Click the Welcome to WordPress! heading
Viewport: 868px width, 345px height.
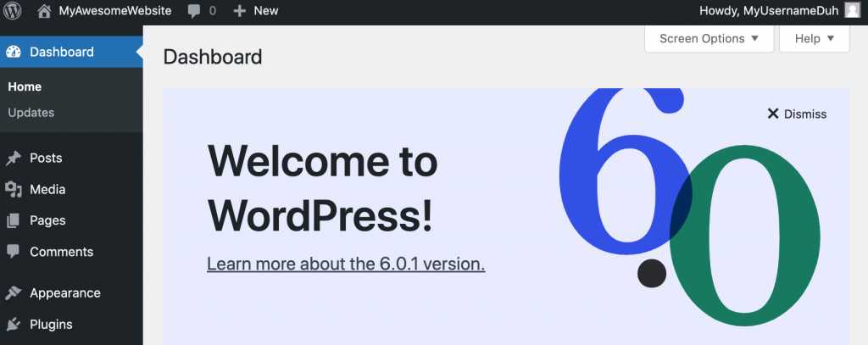click(x=322, y=188)
